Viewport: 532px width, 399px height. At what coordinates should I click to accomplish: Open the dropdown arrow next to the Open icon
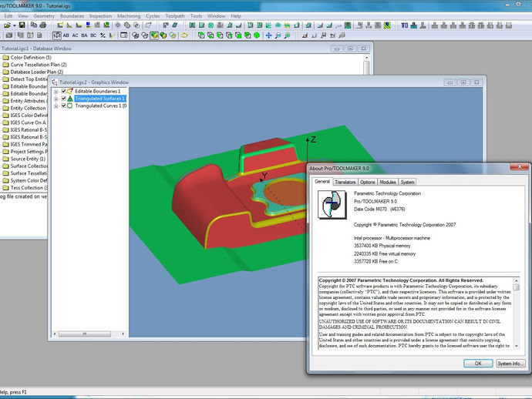14,25
